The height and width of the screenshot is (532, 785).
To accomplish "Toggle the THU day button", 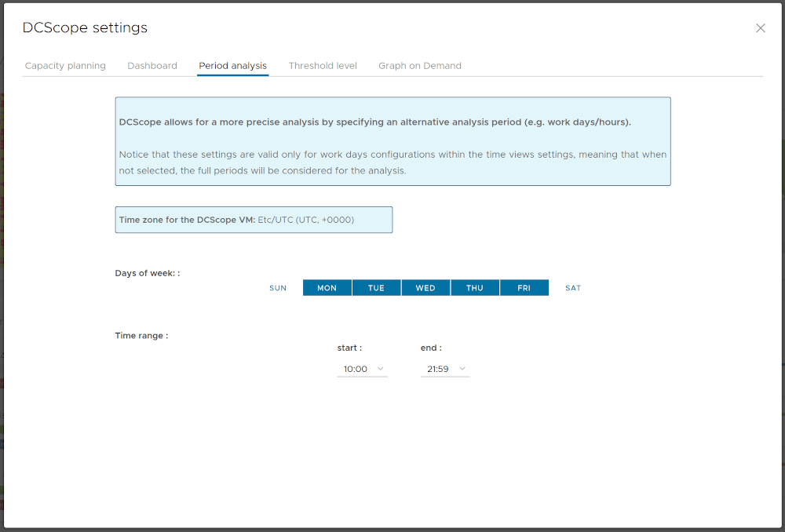I will (x=475, y=288).
